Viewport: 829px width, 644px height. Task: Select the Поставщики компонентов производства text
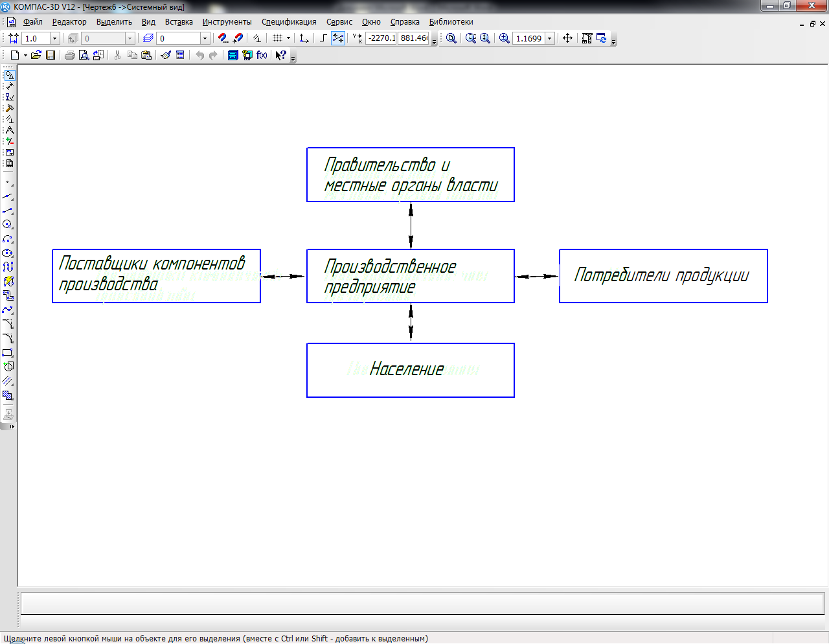tap(152, 273)
